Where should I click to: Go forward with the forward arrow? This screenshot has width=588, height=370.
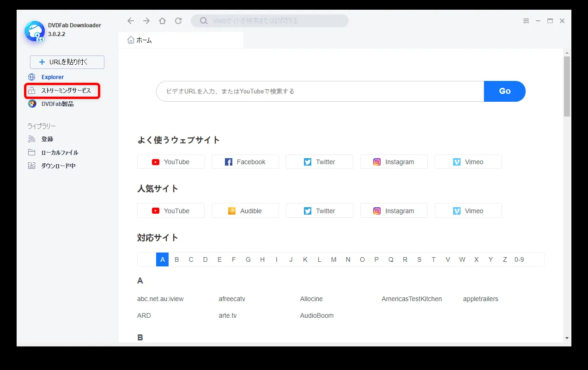[146, 21]
